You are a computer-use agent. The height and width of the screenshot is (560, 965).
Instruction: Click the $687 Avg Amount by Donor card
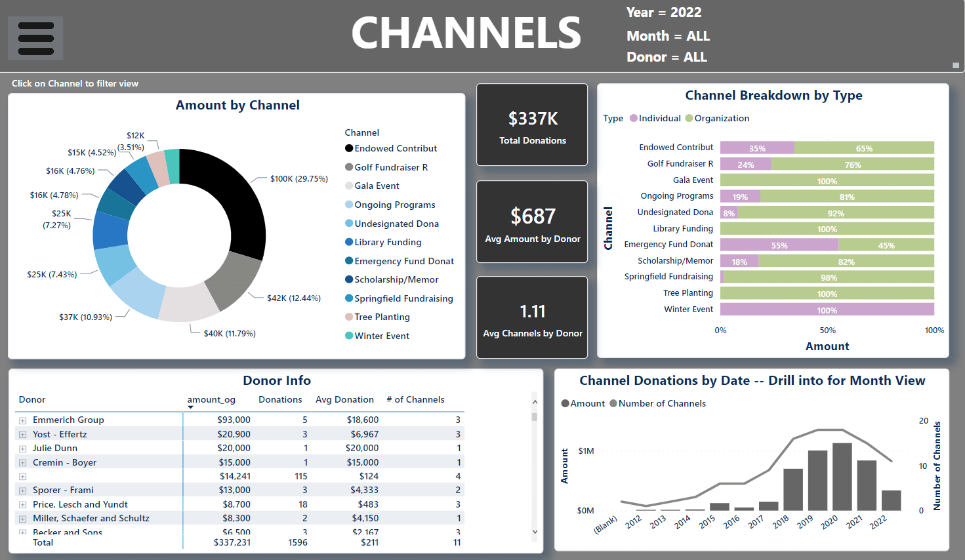[532, 222]
